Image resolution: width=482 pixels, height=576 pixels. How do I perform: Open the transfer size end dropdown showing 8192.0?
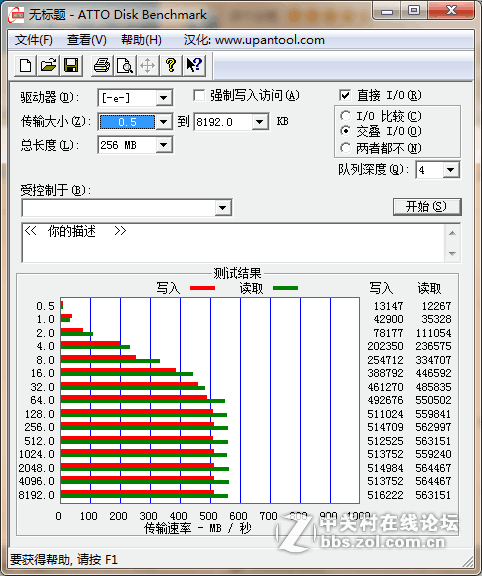coord(259,122)
